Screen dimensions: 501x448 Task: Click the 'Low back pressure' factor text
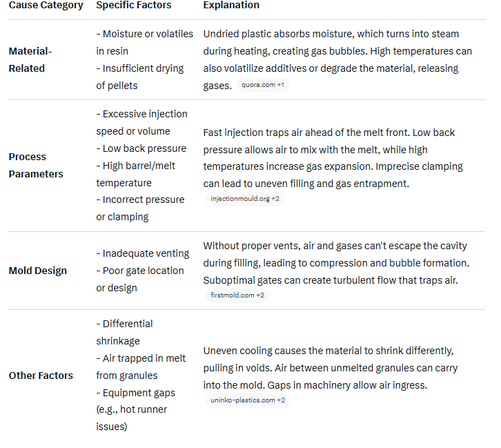141,148
